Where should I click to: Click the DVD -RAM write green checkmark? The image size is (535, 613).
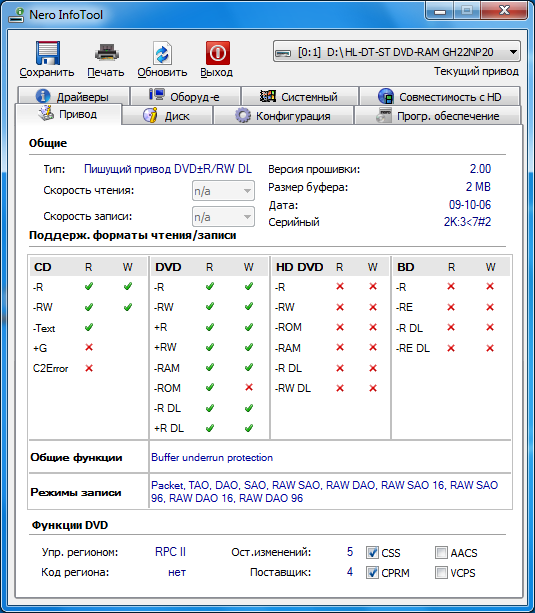point(249,367)
